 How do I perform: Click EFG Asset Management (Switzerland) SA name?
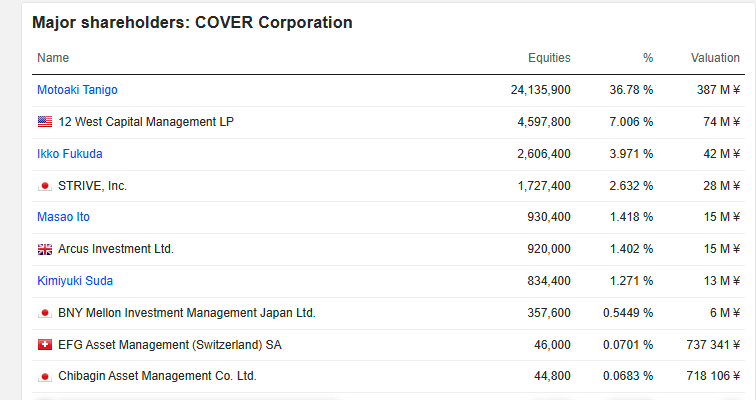click(x=170, y=345)
